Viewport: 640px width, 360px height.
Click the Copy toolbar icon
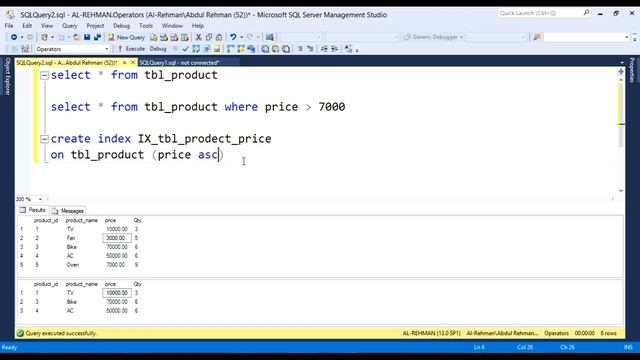[209, 37]
